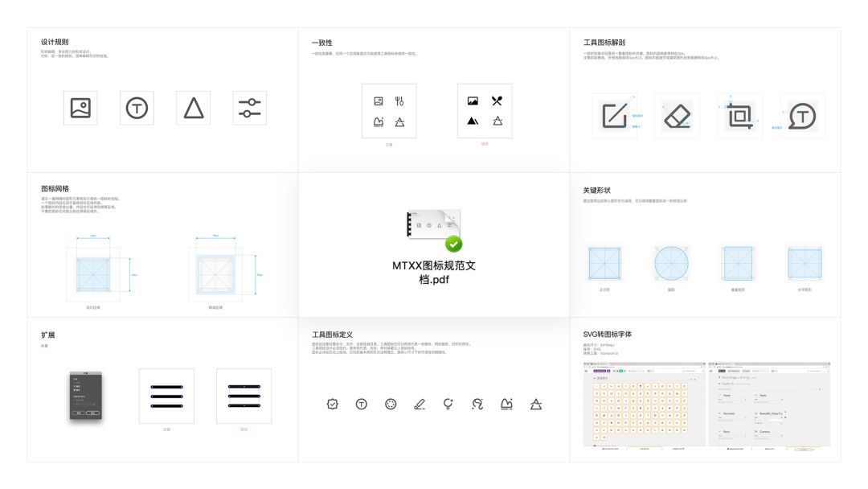Screen dimensions: 868x489
Task: Click the filled black picture icon in 一致性
Action: click(x=473, y=101)
